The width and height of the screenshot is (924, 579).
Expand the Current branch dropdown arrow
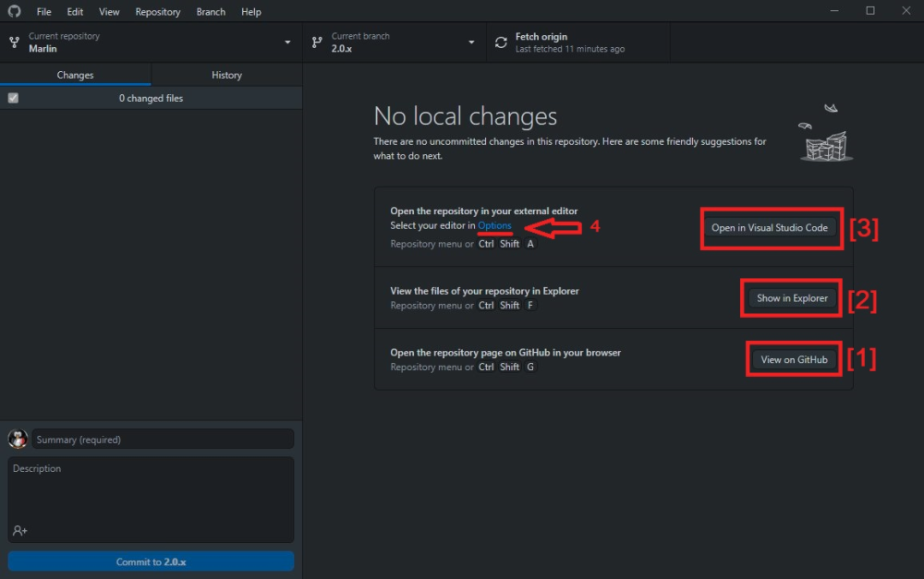(x=471, y=42)
